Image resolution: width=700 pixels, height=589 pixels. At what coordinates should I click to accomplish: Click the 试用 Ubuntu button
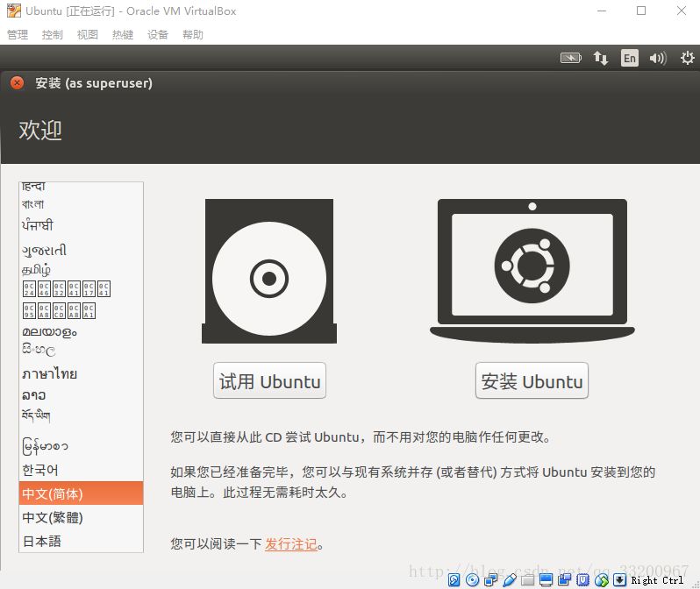pyautogui.click(x=269, y=380)
